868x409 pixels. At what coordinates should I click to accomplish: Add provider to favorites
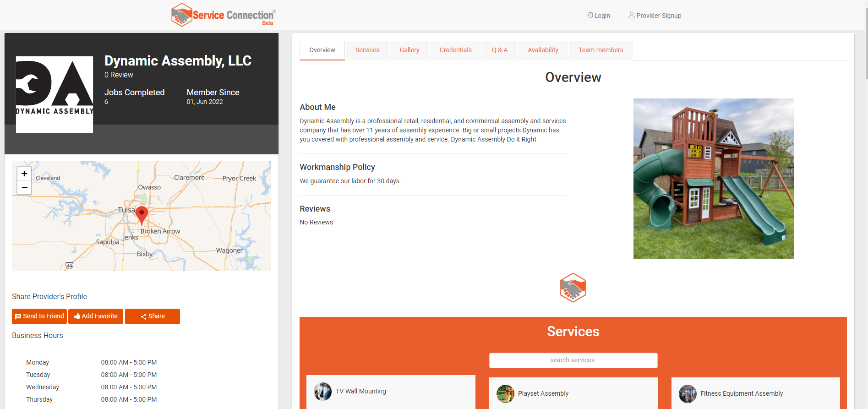click(x=96, y=316)
